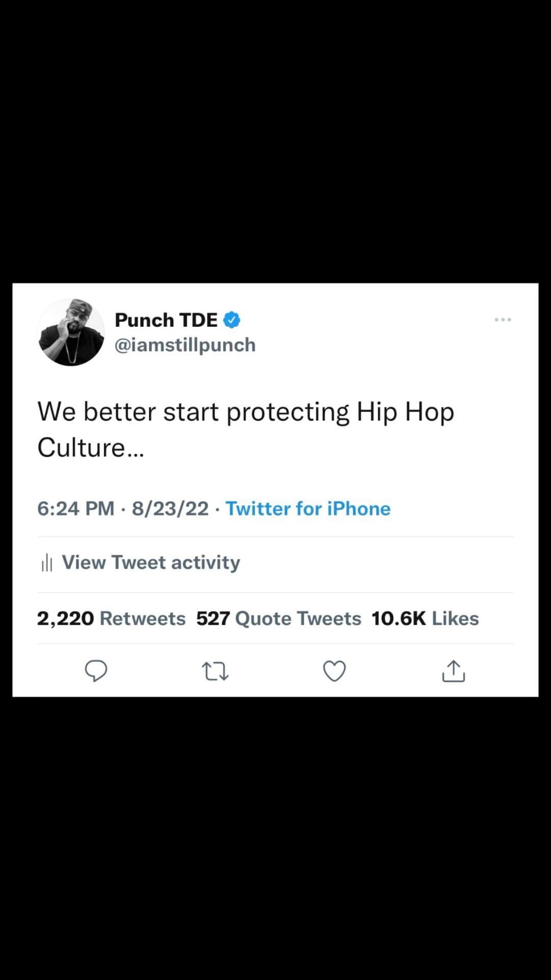Tap the black area above the tweet

tap(275, 143)
